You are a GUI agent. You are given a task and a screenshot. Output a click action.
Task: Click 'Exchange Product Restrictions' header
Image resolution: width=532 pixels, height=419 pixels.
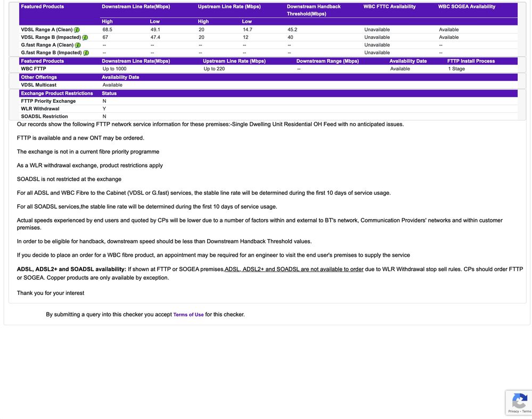(57, 93)
